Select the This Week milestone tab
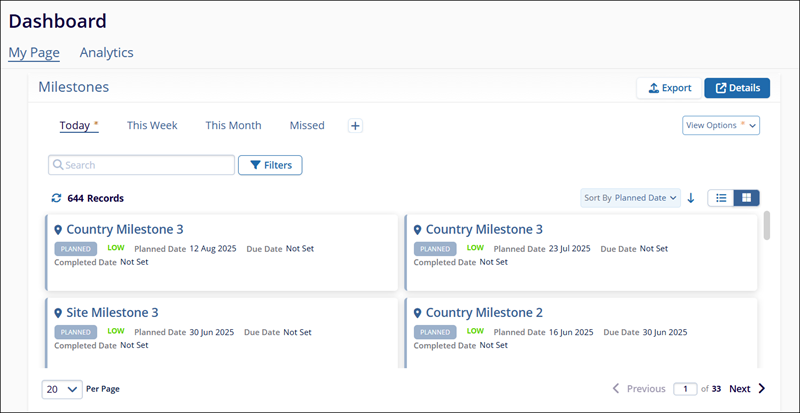 (152, 126)
